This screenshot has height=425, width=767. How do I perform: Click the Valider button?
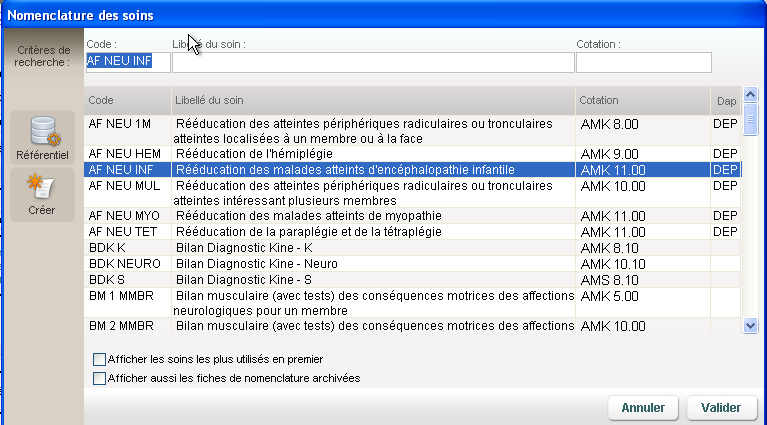point(722,407)
